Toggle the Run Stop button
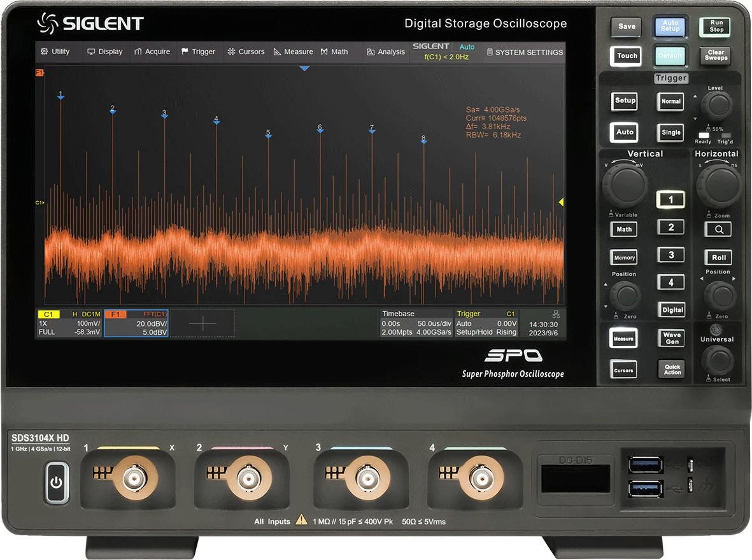Viewport: 752px width, 560px height. pos(716,26)
